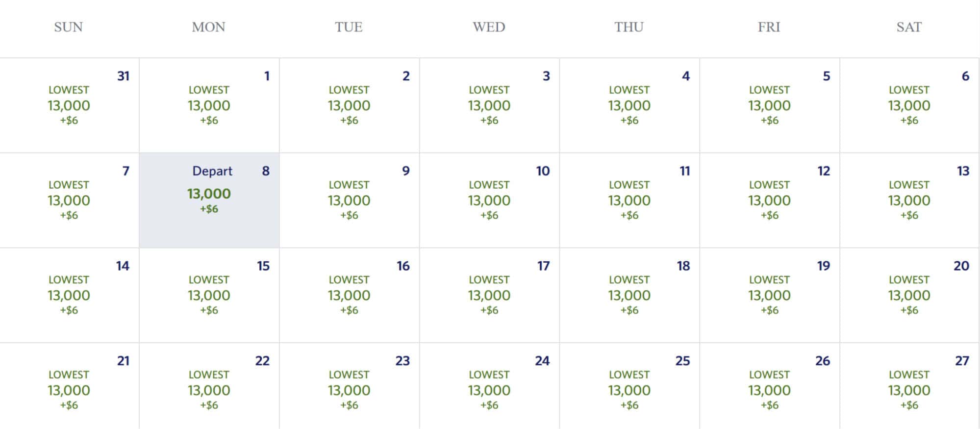Pick Sunday the 21st date

click(x=69, y=386)
